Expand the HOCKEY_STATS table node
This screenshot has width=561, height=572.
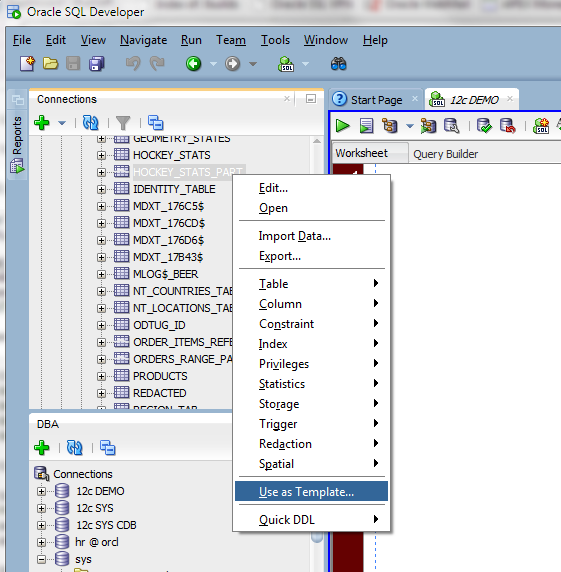(x=101, y=155)
